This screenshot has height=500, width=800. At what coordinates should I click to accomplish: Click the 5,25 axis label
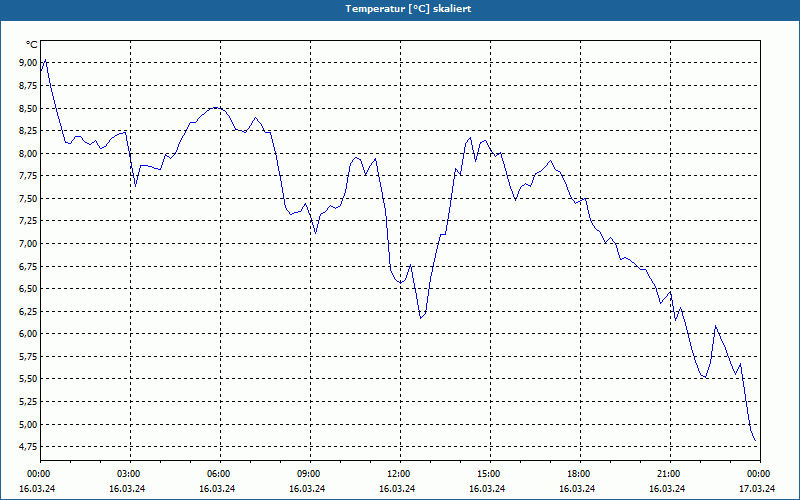pos(28,402)
